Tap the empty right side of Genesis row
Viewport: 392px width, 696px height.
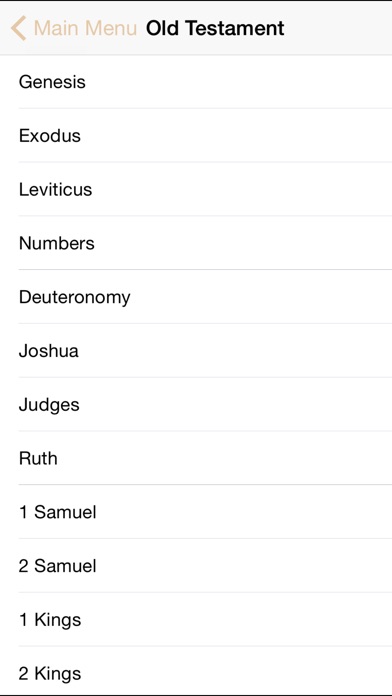(x=266, y=82)
